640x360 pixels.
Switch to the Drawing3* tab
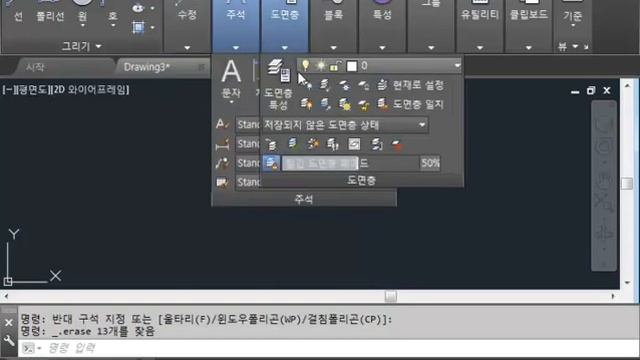147,67
